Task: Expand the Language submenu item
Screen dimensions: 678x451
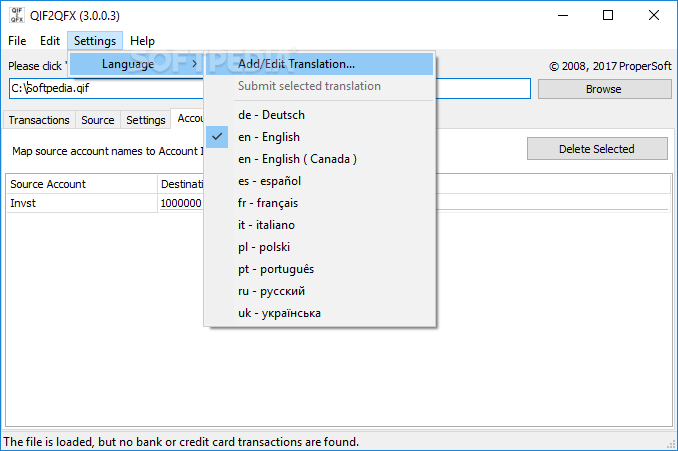Action: 136,64
